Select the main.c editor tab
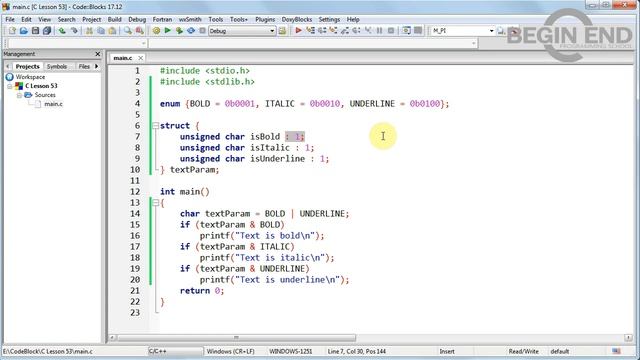 pyautogui.click(x=122, y=58)
